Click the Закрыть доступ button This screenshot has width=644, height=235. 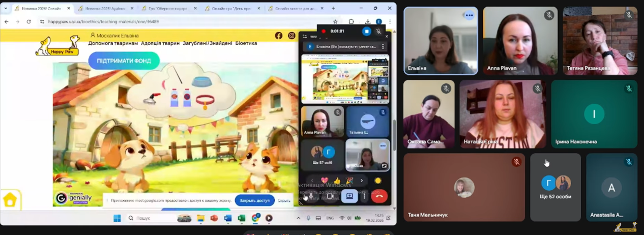254,200
